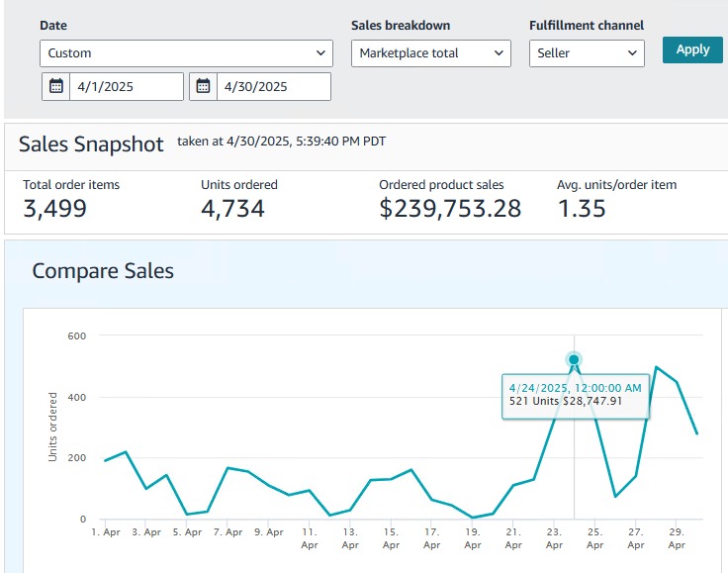728x573 pixels.
Task: Click the Units ordered value 4,734
Action: pos(232,209)
